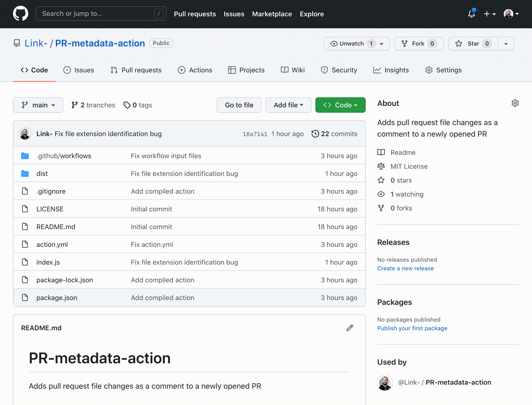532x405 pixels.
Task: Click the commit history clock icon
Action: point(315,133)
